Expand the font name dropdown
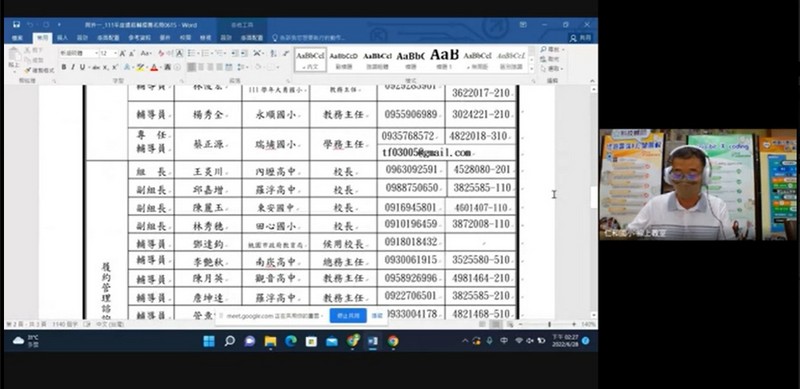800x389 pixels. click(96, 53)
